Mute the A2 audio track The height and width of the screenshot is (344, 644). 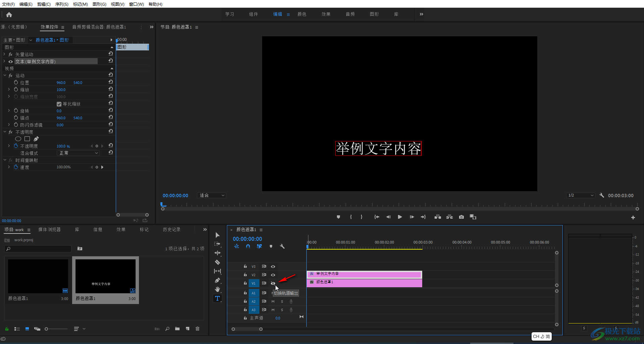(x=273, y=301)
